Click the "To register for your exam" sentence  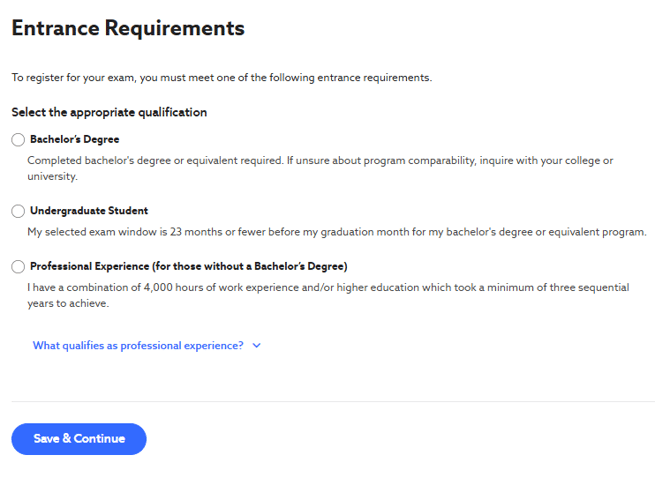tap(222, 78)
